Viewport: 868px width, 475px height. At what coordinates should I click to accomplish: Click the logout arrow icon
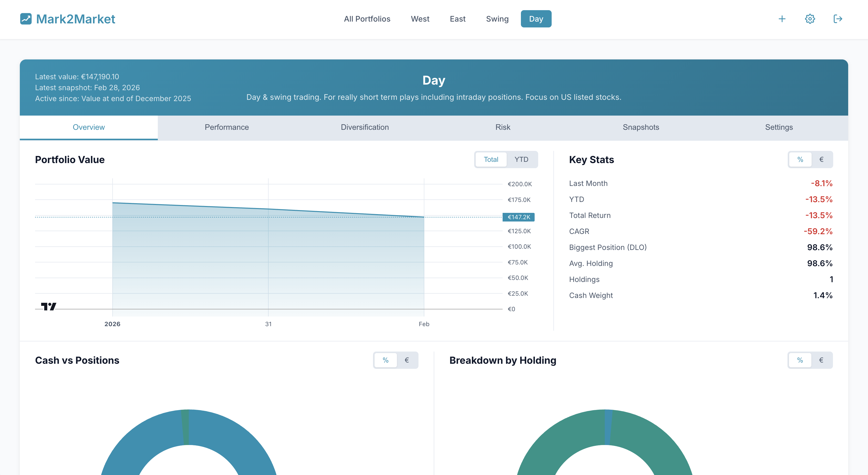pyautogui.click(x=838, y=19)
